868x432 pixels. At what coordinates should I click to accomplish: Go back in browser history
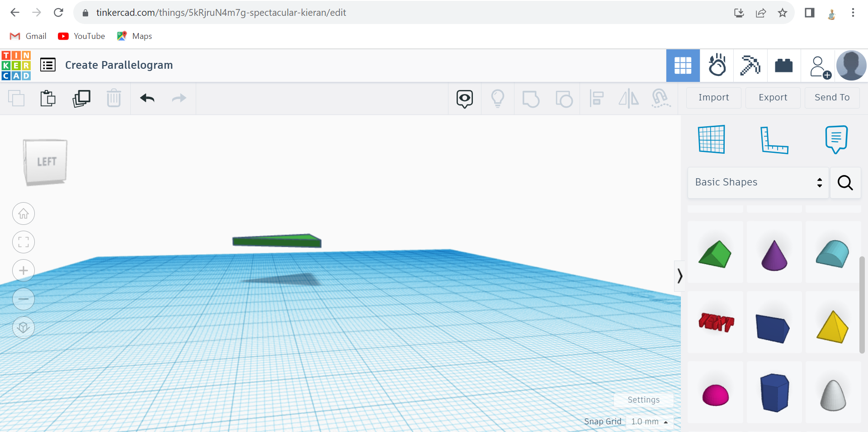click(15, 13)
